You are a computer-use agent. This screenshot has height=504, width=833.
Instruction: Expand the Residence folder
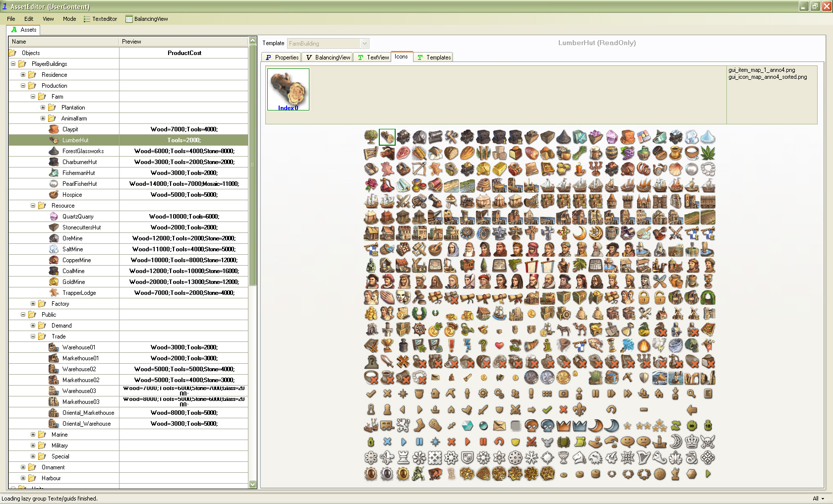(23, 75)
